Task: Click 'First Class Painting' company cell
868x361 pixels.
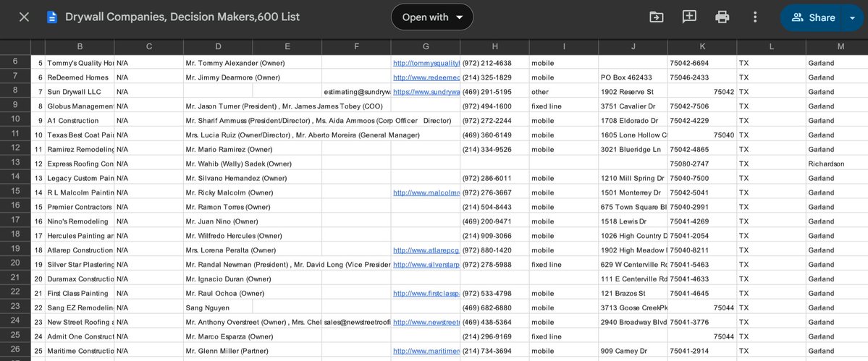Action: pos(80,293)
